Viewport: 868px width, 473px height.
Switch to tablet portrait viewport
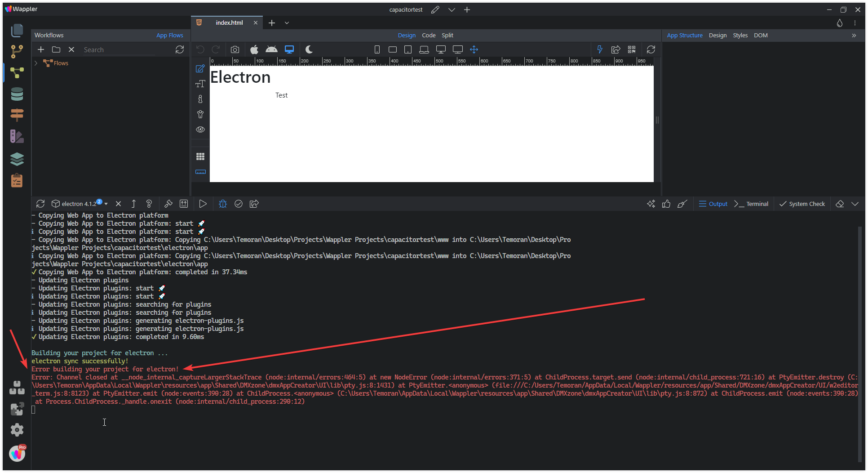point(408,49)
